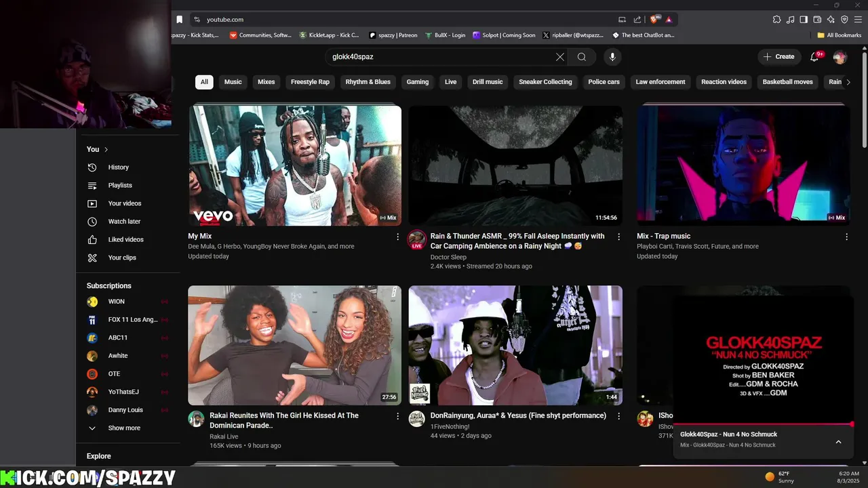Open the Watch later list
The width and height of the screenshot is (868, 488).
123,222
